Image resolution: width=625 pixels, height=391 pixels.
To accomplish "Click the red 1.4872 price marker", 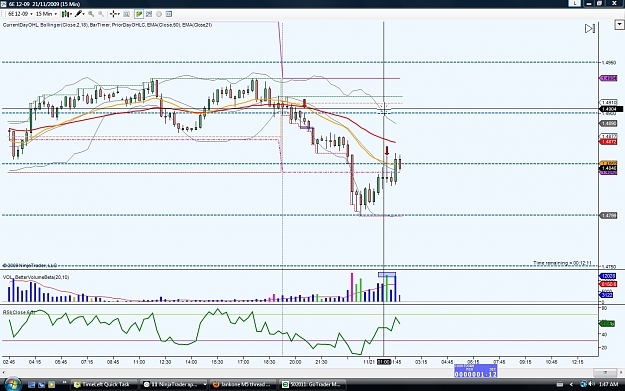I will click(x=609, y=142).
